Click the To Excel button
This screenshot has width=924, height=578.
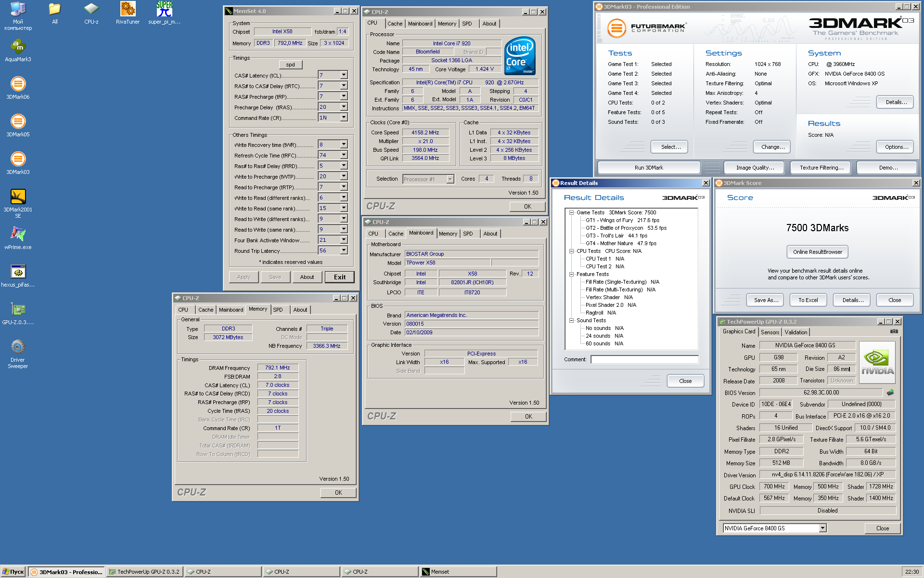click(808, 300)
